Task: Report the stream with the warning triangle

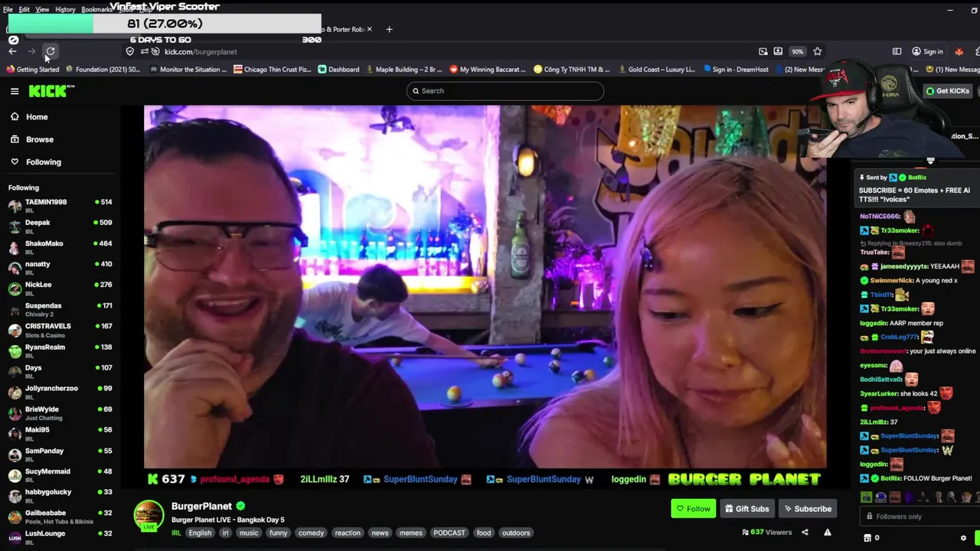Action: [x=828, y=532]
